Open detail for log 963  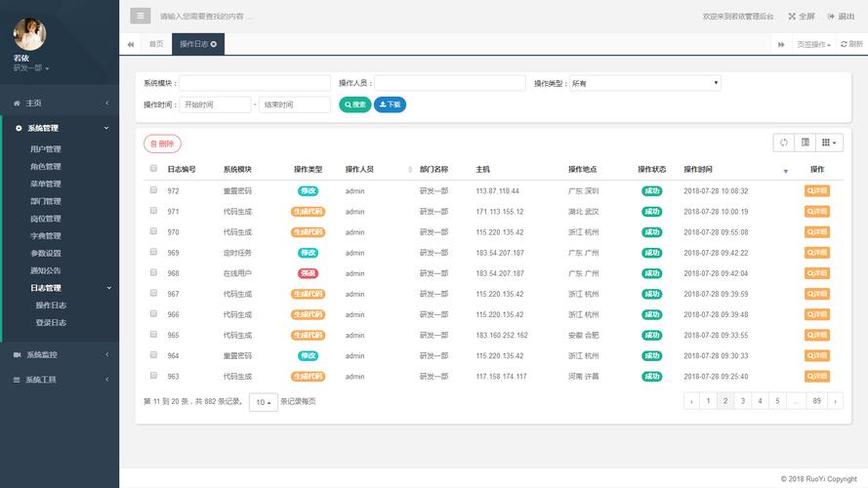(x=816, y=376)
